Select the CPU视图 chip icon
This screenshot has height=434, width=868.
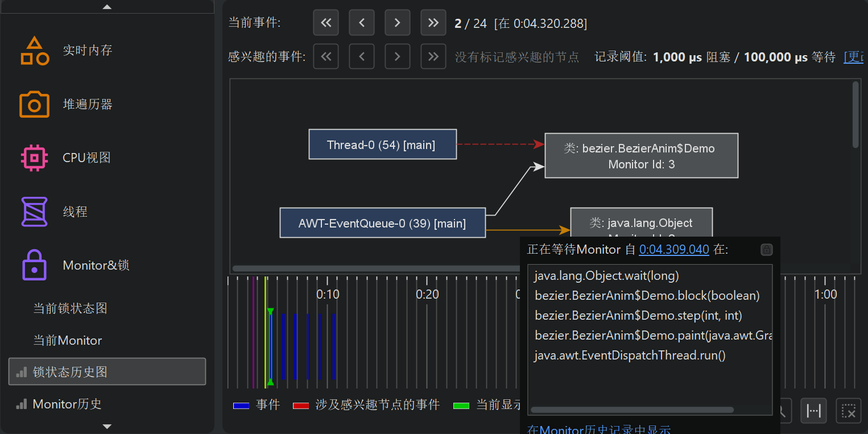[34, 158]
